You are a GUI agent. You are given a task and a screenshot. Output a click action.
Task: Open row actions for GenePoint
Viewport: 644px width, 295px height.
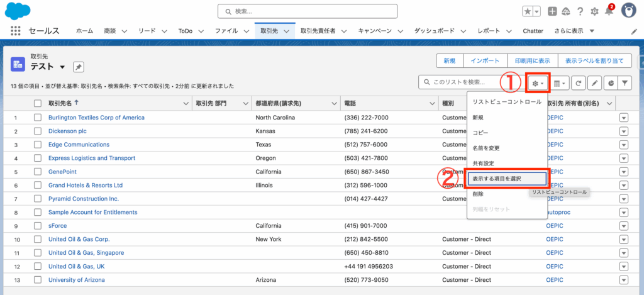623,172
